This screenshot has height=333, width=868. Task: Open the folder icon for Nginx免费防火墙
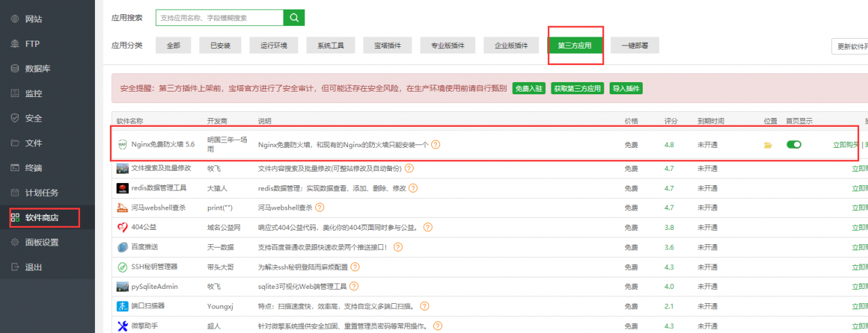click(x=768, y=144)
